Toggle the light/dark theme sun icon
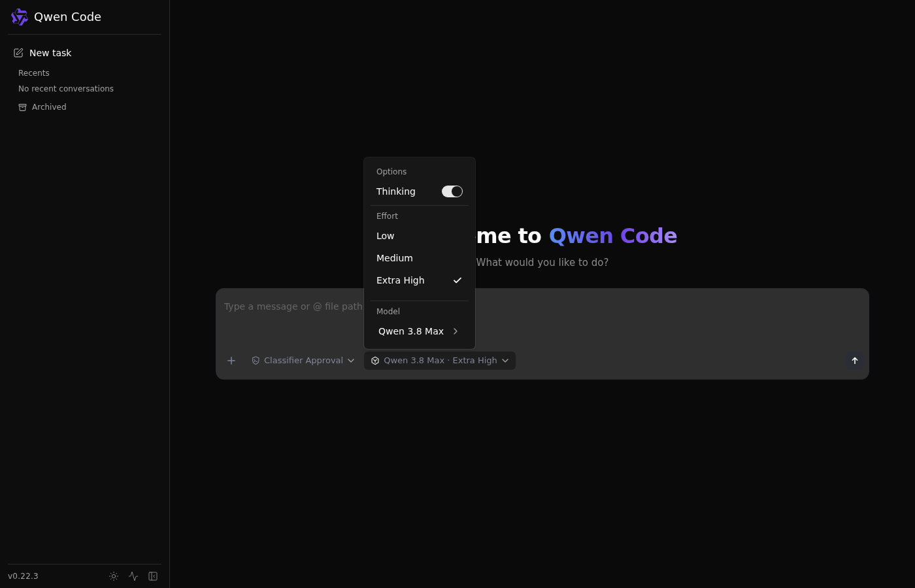Image resolution: width=915 pixels, height=588 pixels. (x=114, y=576)
